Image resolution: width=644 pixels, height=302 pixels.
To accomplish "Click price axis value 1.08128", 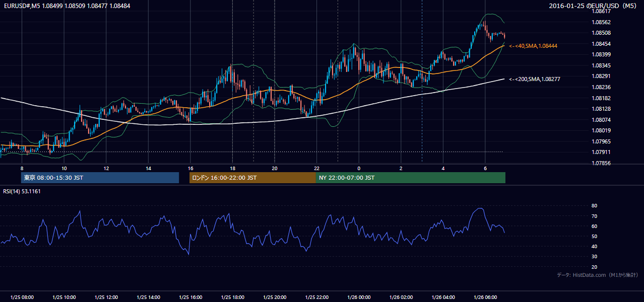I will point(601,109).
